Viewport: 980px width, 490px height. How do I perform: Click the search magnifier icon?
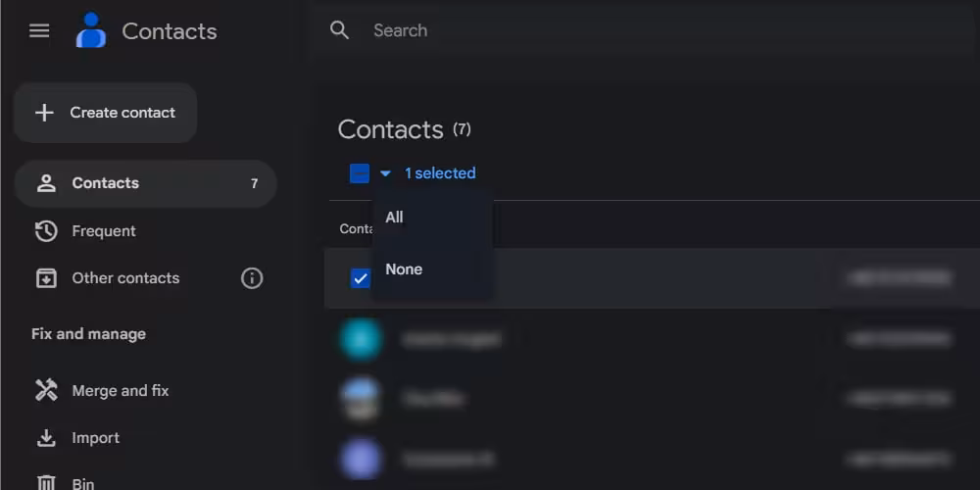(340, 30)
